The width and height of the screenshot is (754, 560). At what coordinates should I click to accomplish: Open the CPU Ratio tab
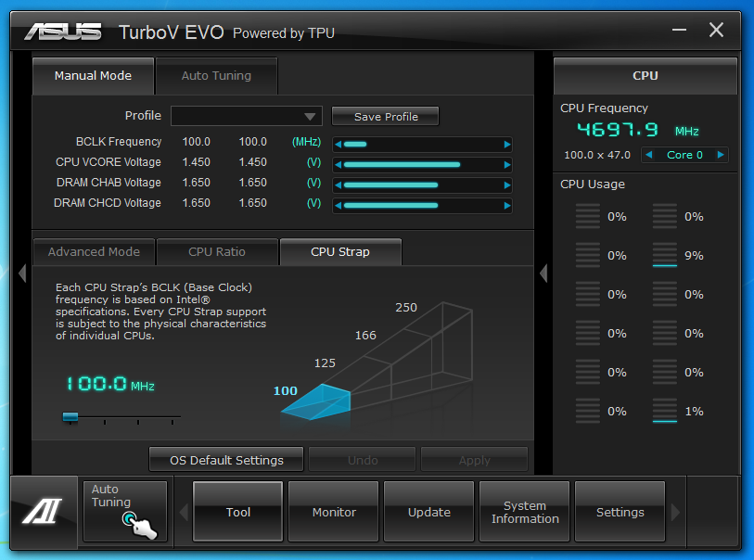(x=217, y=252)
